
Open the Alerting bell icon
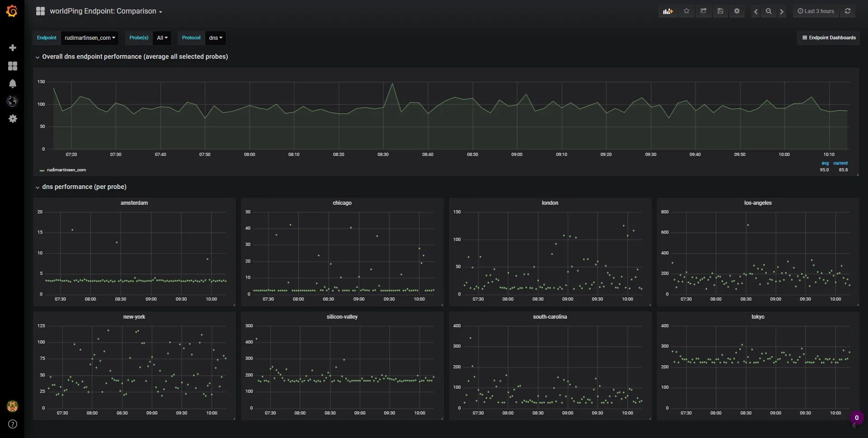click(x=13, y=84)
